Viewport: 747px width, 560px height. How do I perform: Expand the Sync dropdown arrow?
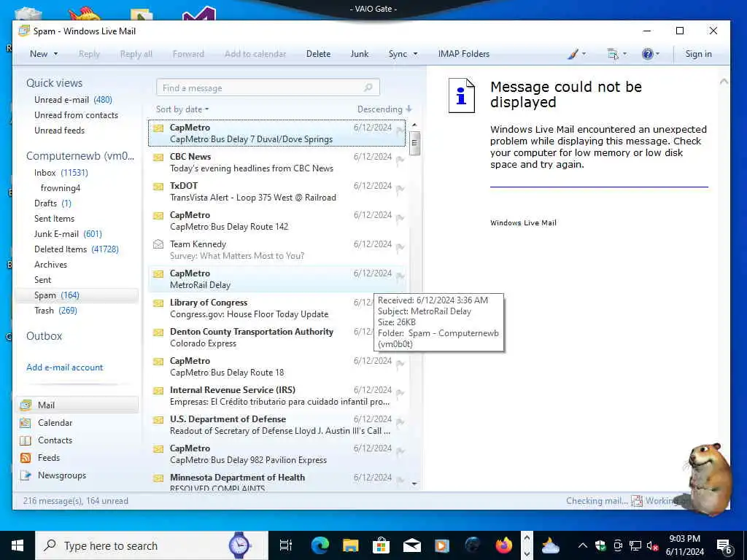[x=415, y=54]
